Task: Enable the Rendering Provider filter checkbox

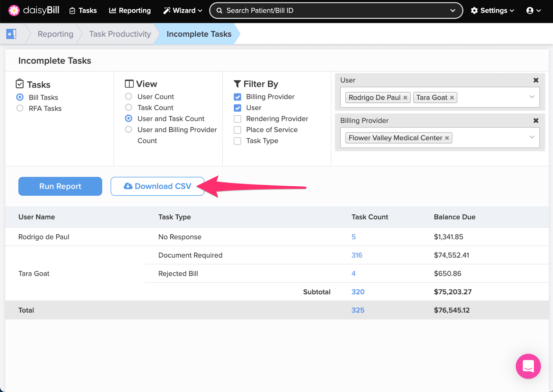Action: [237, 119]
